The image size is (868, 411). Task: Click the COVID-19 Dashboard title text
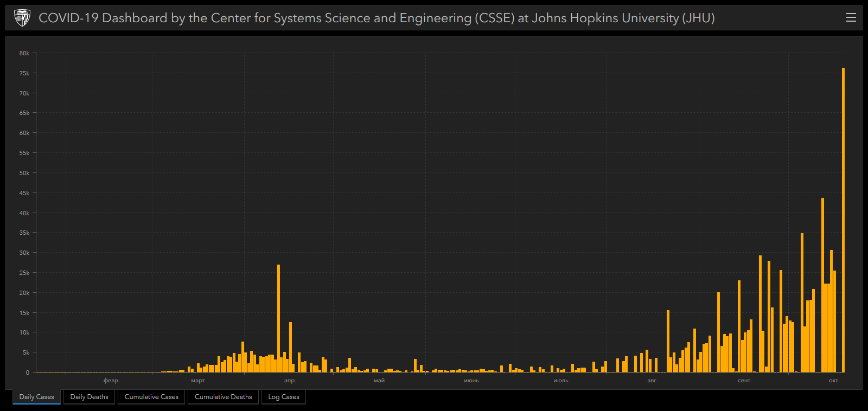(x=376, y=18)
